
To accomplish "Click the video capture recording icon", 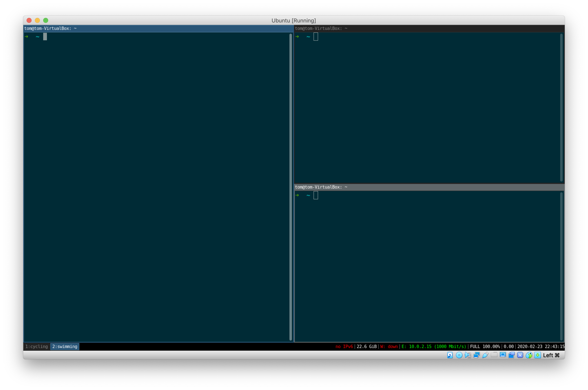I will tap(511, 355).
